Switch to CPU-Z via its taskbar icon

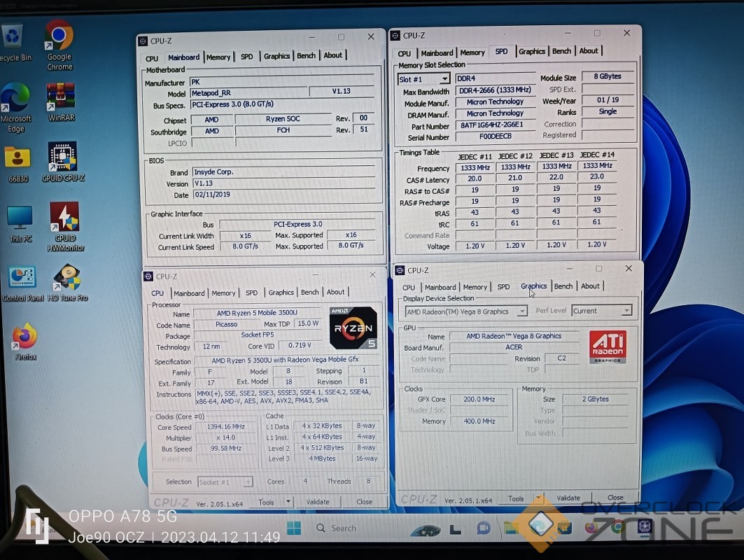(x=645, y=526)
